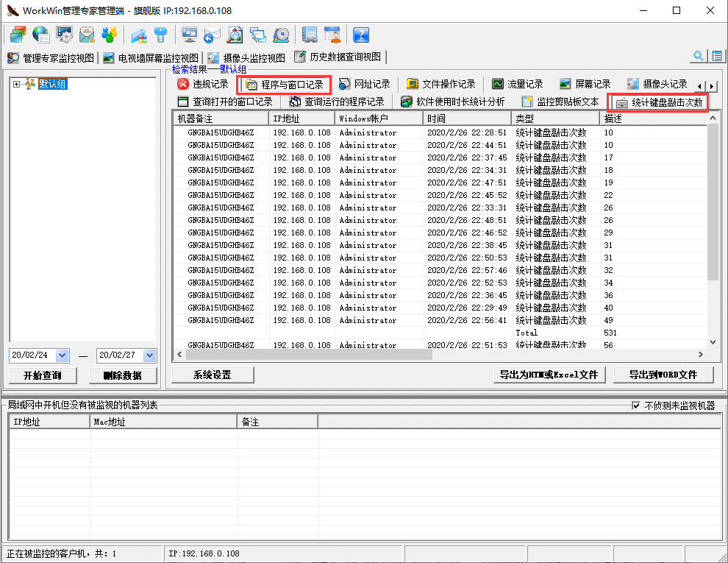
Task: Open the 摄像头记录 category
Action: pos(657,84)
